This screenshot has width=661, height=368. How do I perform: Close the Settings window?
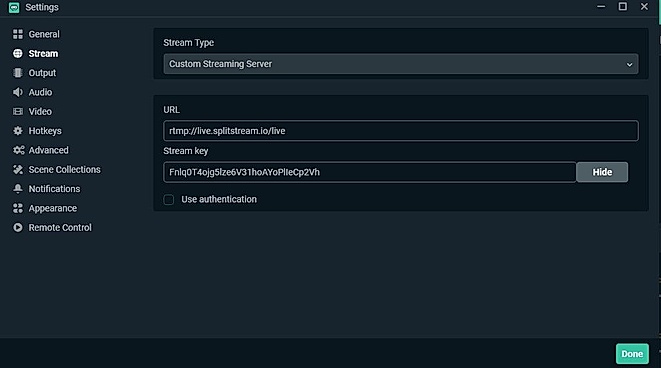coord(644,7)
